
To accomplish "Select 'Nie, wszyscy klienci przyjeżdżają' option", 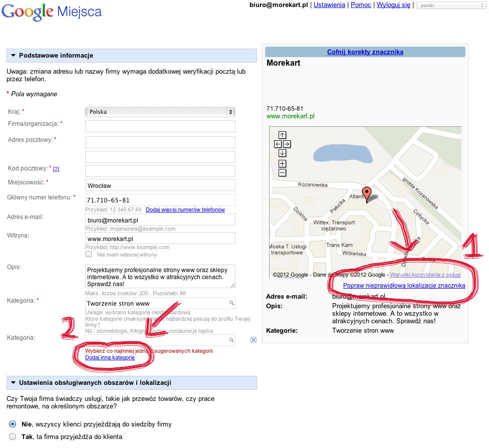I will tap(13, 424).
